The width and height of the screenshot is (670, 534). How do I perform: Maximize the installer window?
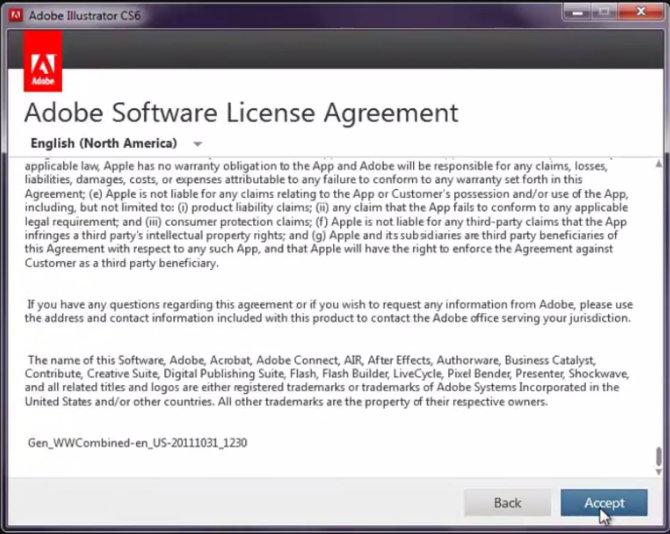point(604,12)
